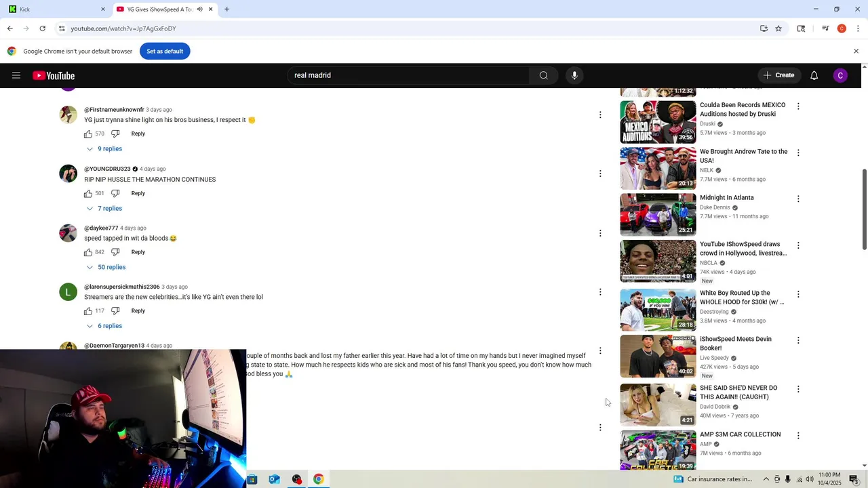This screenshot has width=868, height=488.
Task: Like the comment by @daykee777
Action: (88, 253)
